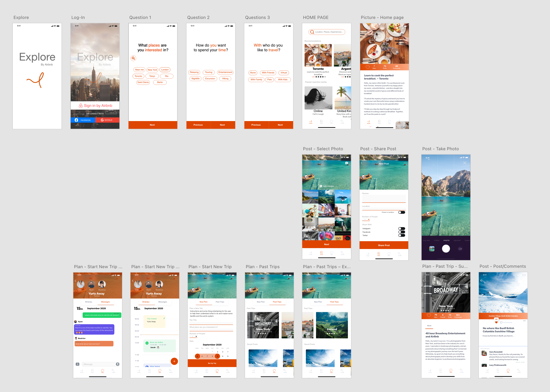
Task: Click the heart icon on Broadway Past Trip summary
Action: tap(429, 315)
